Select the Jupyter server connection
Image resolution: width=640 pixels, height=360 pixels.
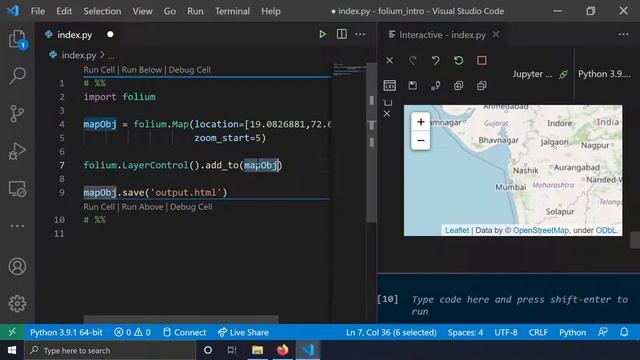tap(540, 74)
